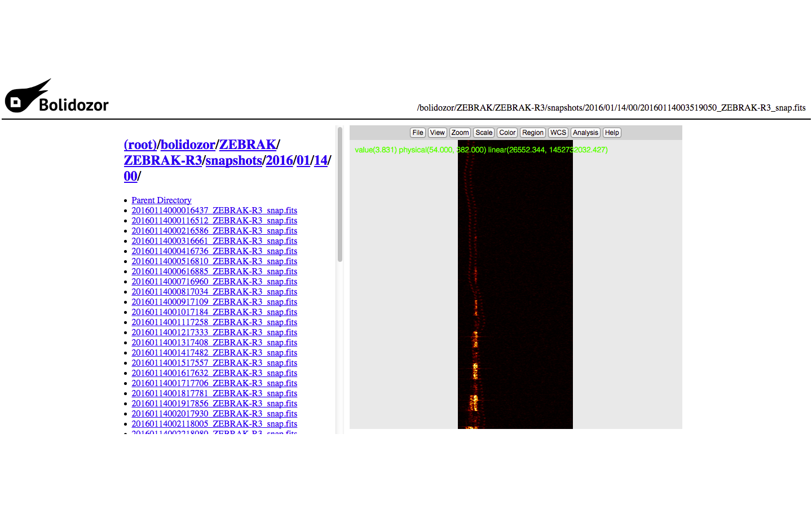812x508 pixels.
Task: Click the file path text in header
Action: tap(611, 107)
